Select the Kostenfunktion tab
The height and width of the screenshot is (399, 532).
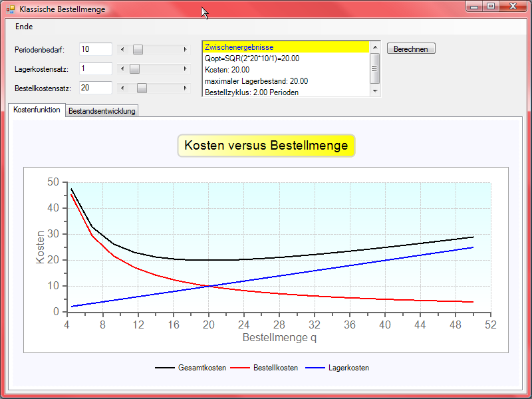tap(37, 110)
